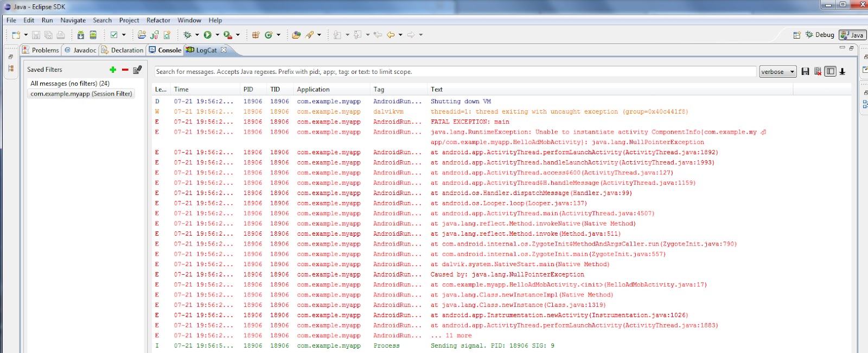Export LogCat messages with the save icon
The width and height of the screenshot is (868, 353).
coord(805,72)
